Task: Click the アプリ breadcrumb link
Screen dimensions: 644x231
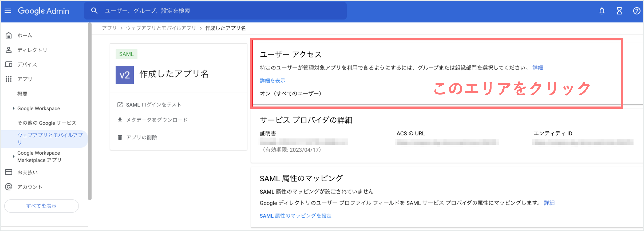Action: (x=109, y=28)
